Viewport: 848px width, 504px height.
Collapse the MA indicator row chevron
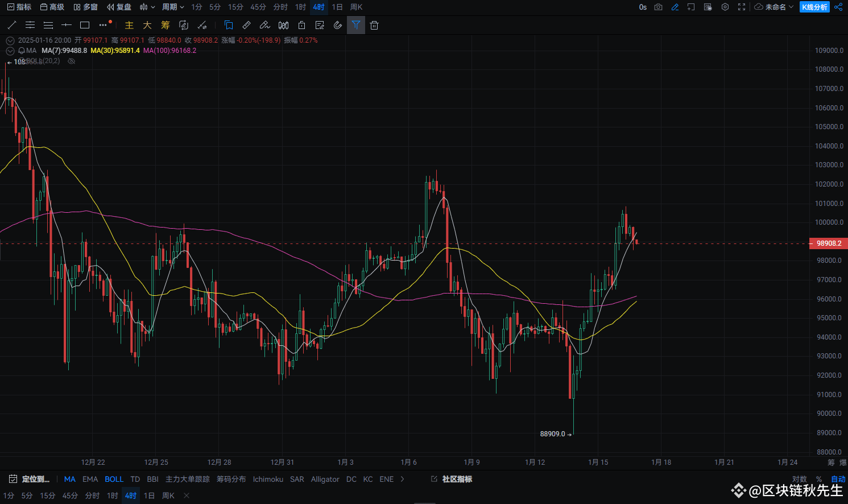coord(10,51)
